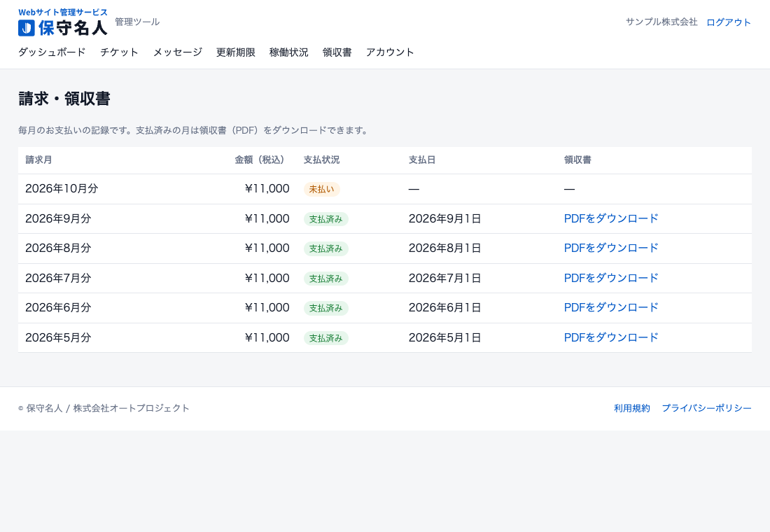Open the プライバシーポリシー footer link

tap(707, 408)
